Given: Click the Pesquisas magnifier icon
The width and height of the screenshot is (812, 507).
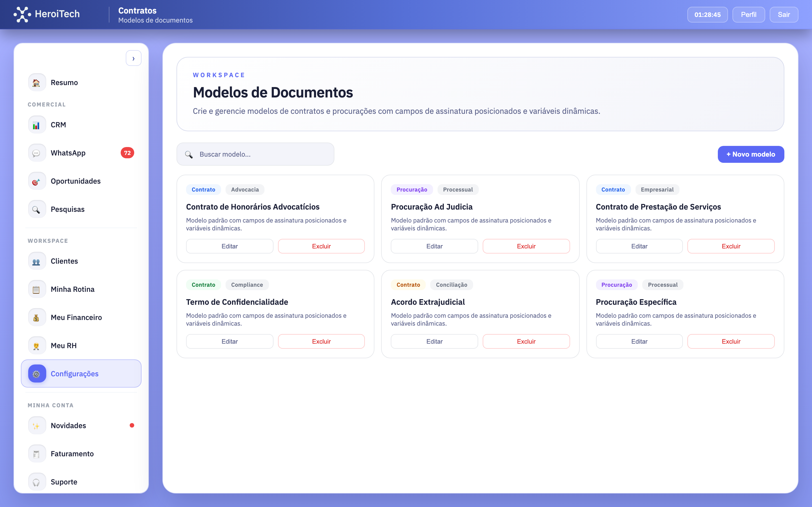Looking at the screenshot, I should (x=37, y=209).
